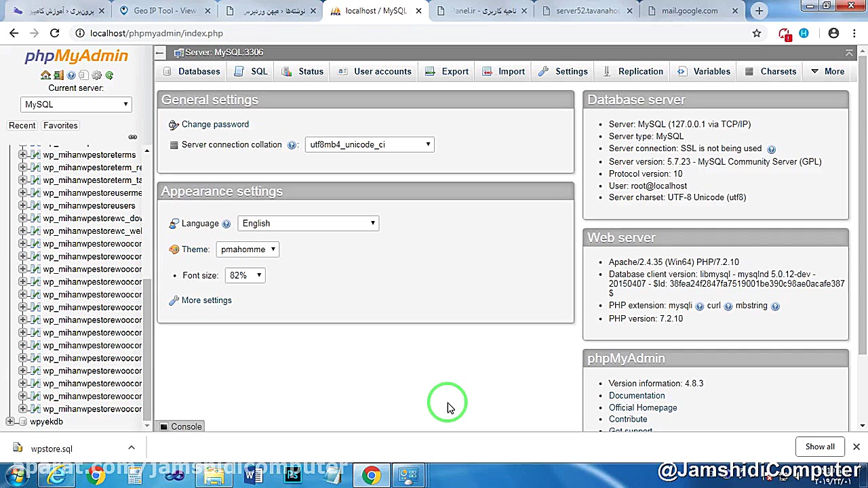Viewport: 868px width, 488px height.
Task: Select the wpyekdb database in tree
Action: pos(47,422)
